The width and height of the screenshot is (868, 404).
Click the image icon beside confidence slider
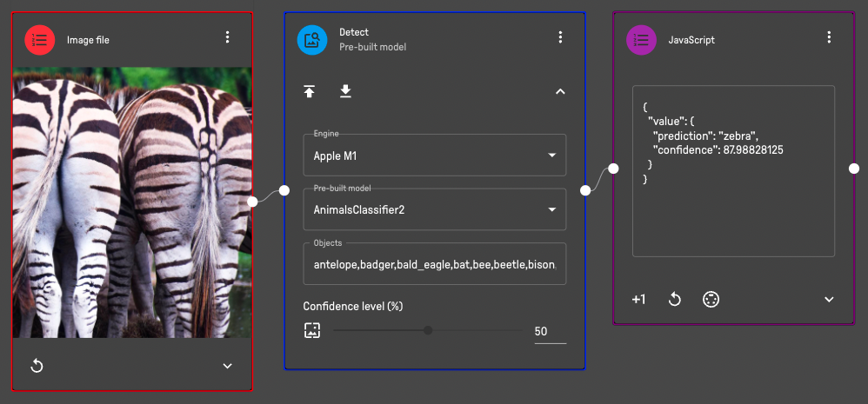tap(312, 330)
